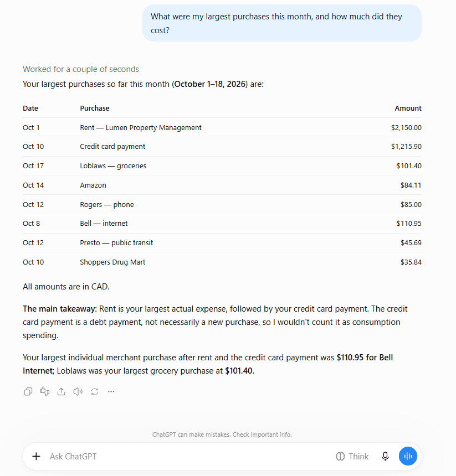Image resolution: width=456 pixels, height=476 pixels.
Task: Launch voice mode with the blue waveform button
Action: coord(408,456)
